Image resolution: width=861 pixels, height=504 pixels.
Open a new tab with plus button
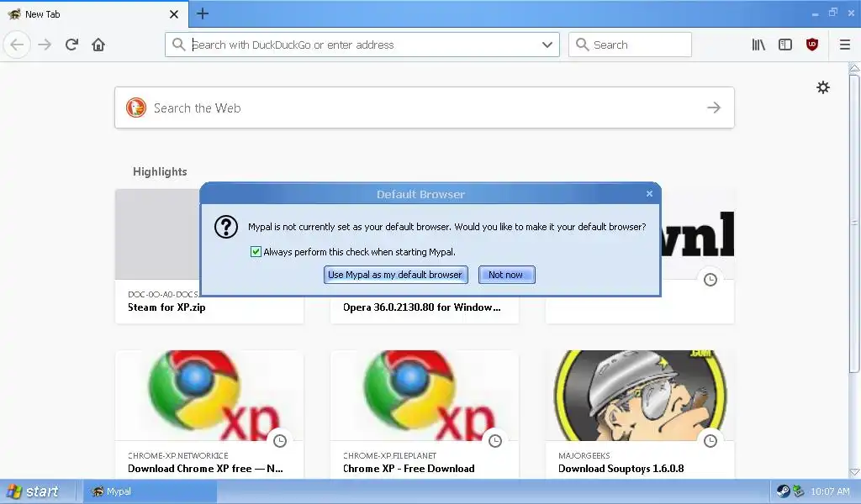point(203,13)
